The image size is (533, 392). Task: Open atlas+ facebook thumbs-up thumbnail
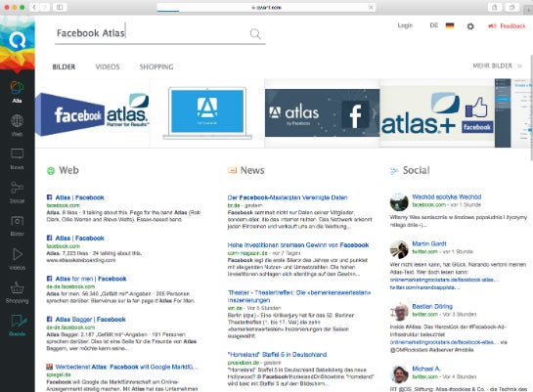437,113
